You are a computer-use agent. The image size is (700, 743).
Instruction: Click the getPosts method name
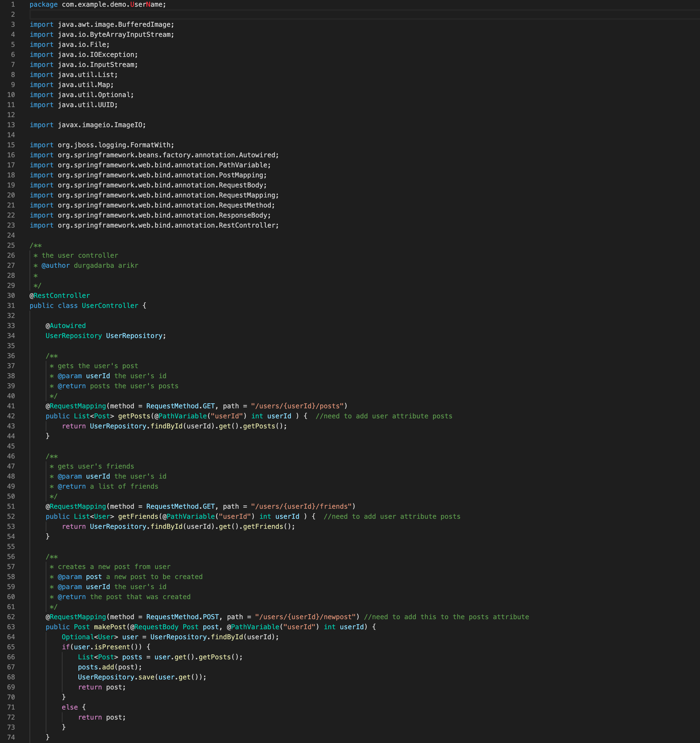pos(134,416)
